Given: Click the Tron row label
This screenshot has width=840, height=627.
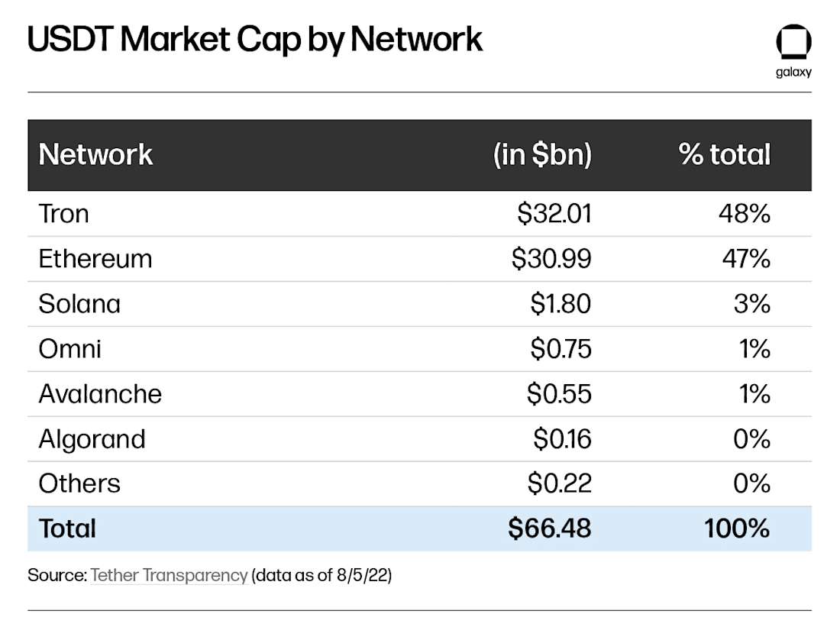Looking at the screenshot, I should [63, 215].
